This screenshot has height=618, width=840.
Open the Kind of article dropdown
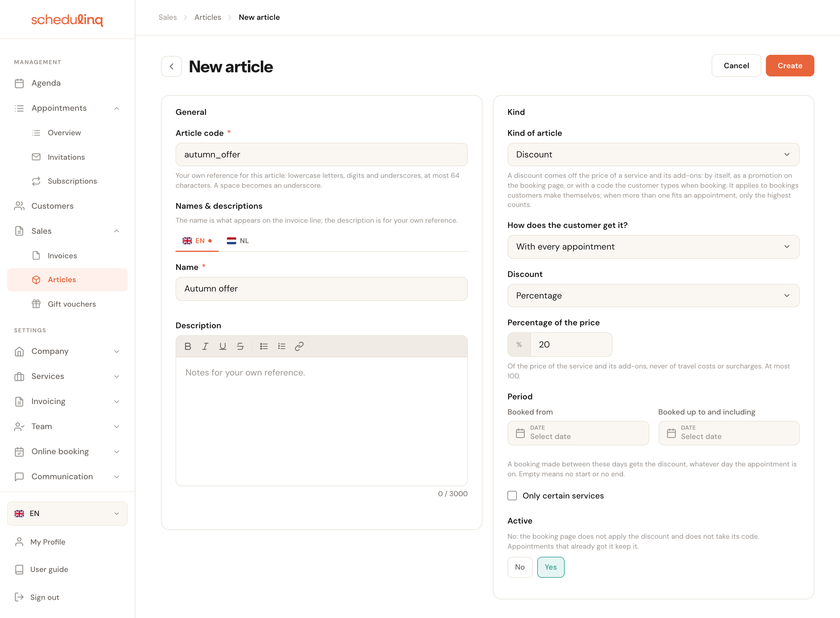[653, 154]
